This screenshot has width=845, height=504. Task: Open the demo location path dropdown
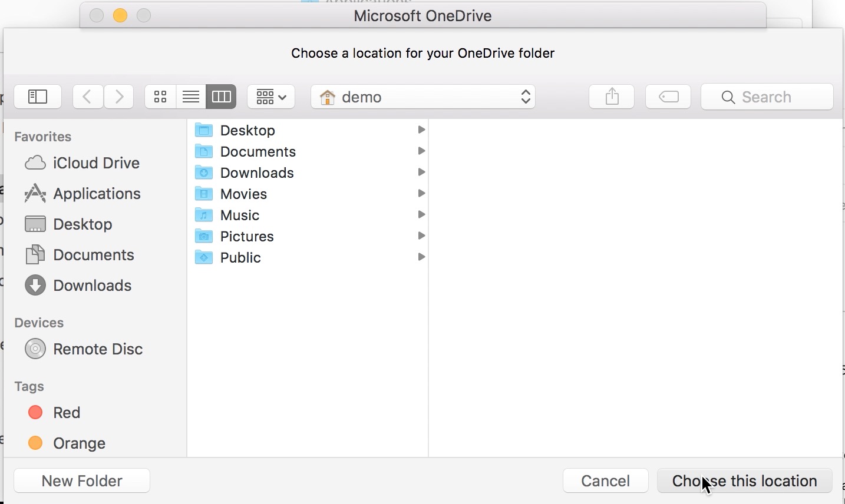coord(422,97)
